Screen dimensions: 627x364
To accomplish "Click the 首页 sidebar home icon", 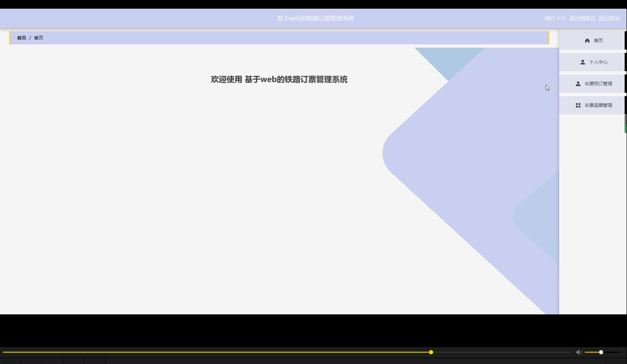I will 587,40.
